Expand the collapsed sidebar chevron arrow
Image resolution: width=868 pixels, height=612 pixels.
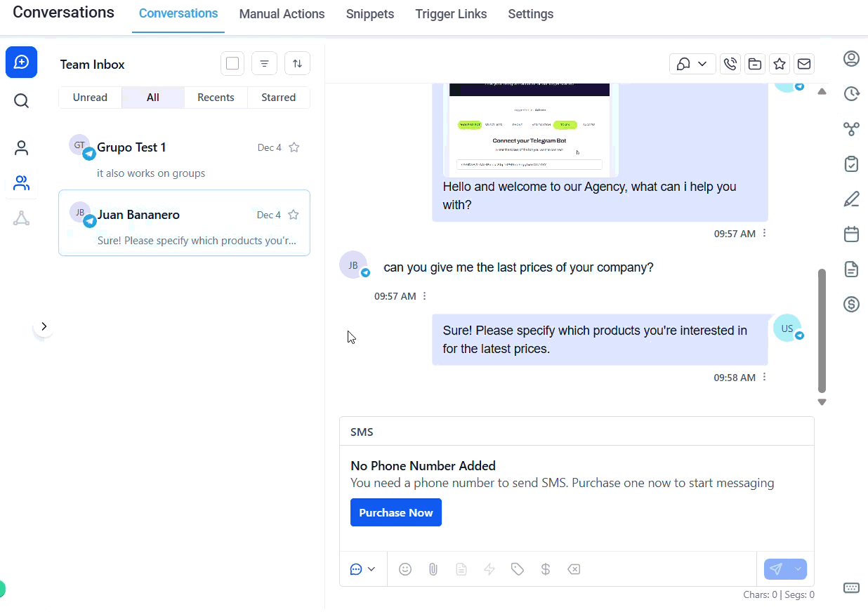pos(44,326)
